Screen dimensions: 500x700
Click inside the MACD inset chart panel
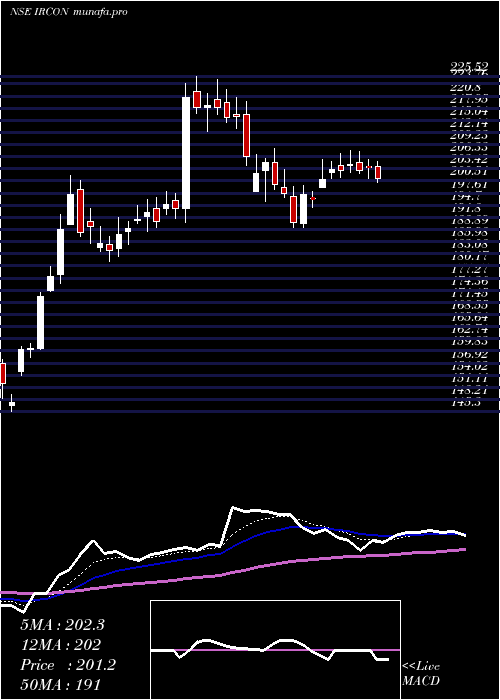pos(275,650)
